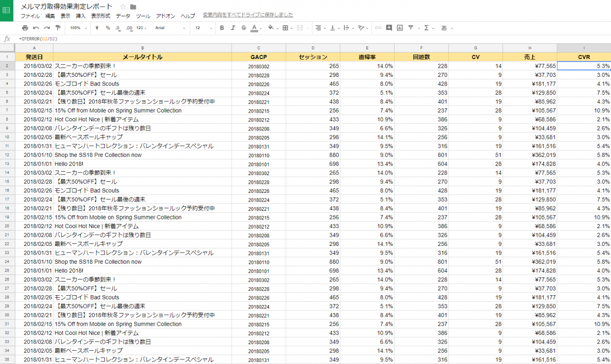Open the ファイル menu
Viewport: 611px width, 364px height.
30,16
